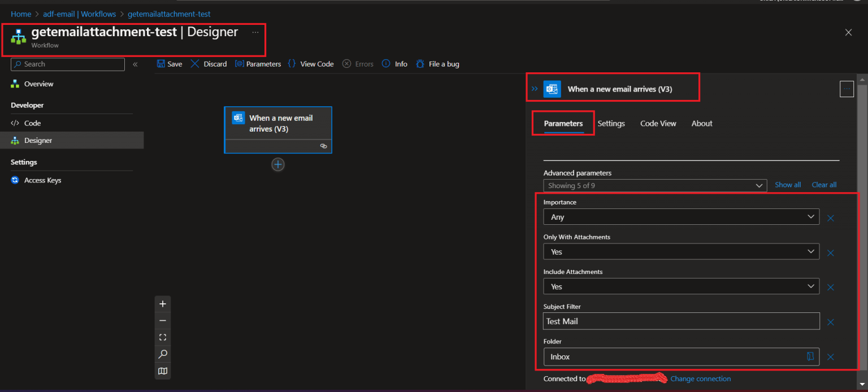Click the File a bug icon
The image size is (868, 392).
420,64
